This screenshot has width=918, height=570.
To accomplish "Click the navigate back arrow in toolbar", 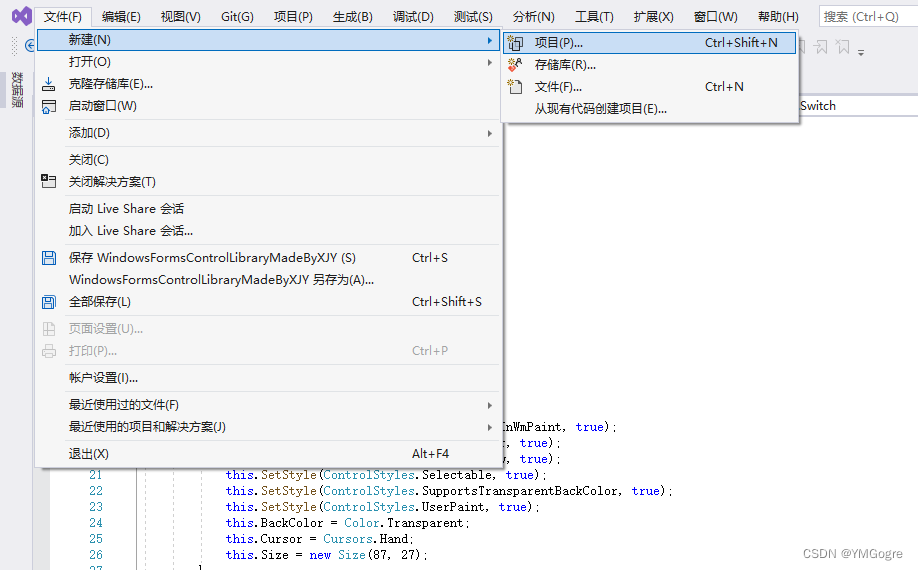I will pyautogui.click(x=30, y=45).
